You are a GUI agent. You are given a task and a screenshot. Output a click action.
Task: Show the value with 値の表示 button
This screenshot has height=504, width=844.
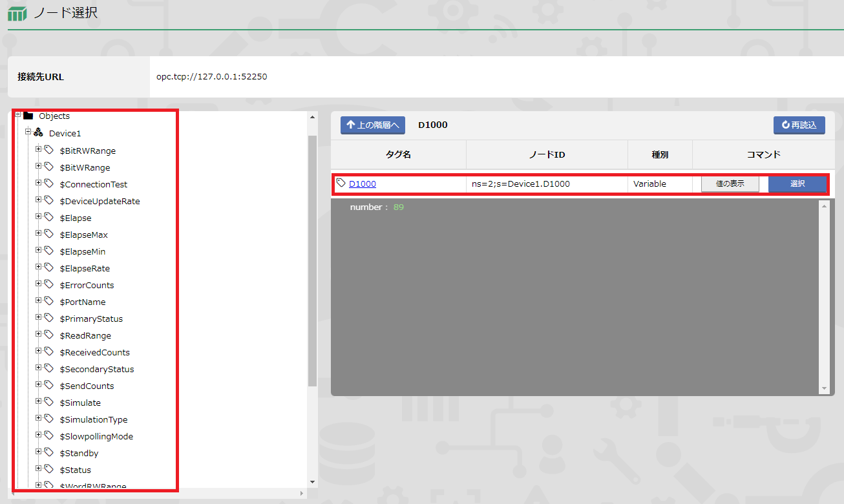(730, 184)
